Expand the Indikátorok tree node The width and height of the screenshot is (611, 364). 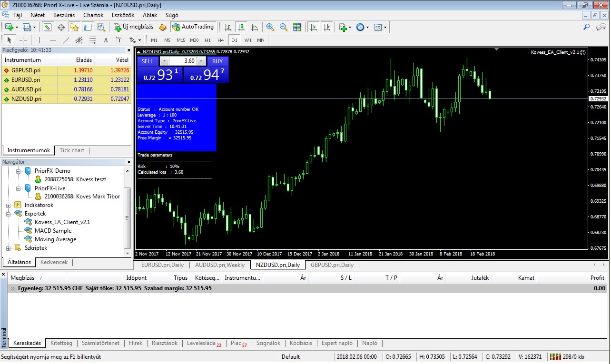tap(9, 205)
